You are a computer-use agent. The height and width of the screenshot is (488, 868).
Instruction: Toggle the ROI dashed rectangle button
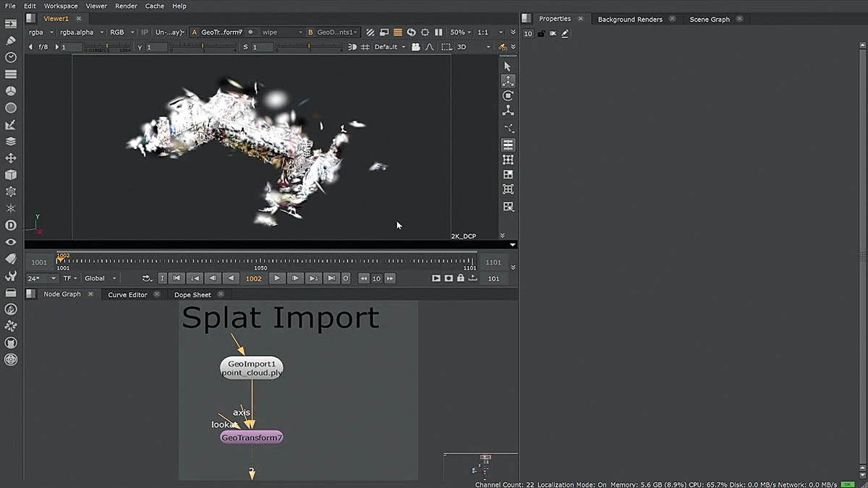click(446, 47)
